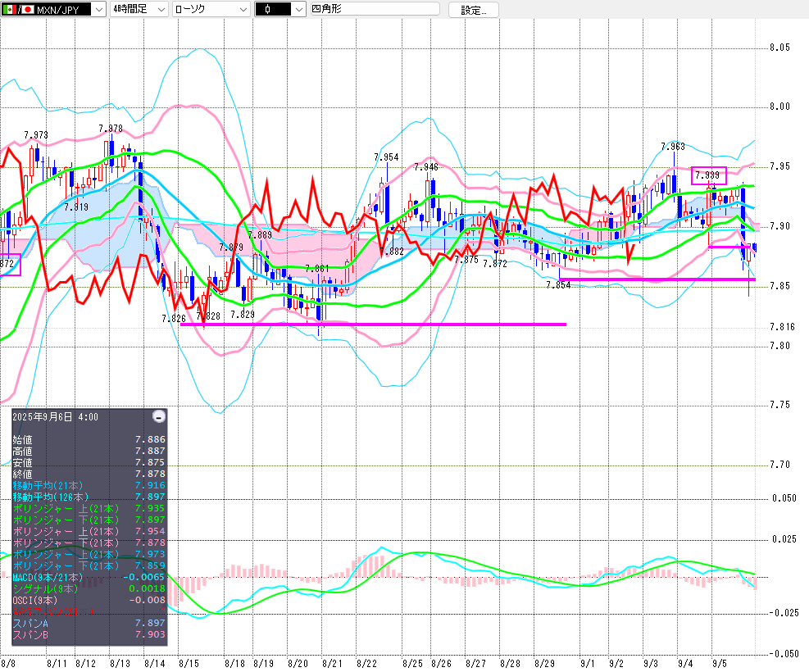Click the 7.75 price axis label

(779, 405)
